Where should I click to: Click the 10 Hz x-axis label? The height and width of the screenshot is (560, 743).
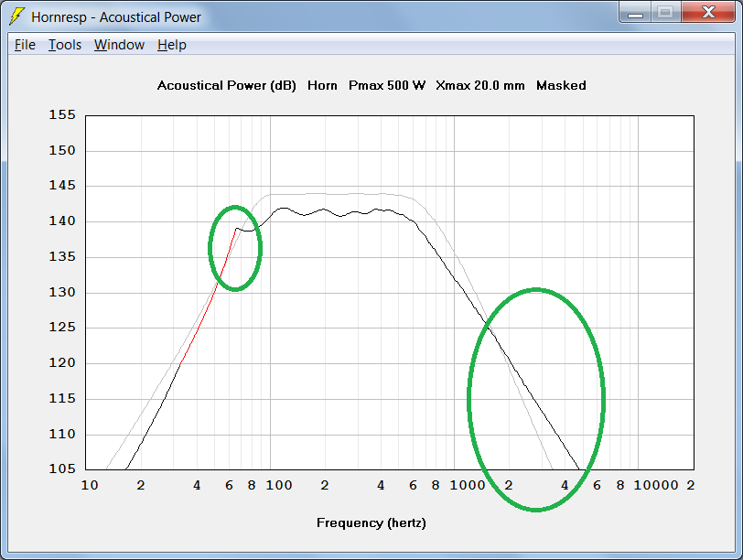click(90, 486)
